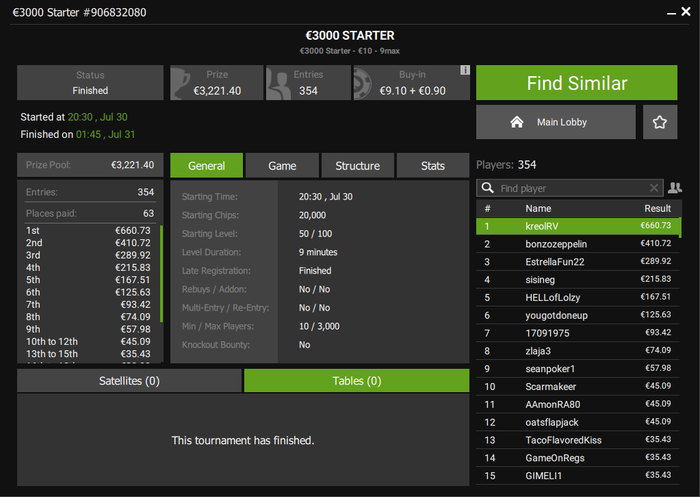Click the Places paid 63 row
This screenshot has height=497, width=700.
pyautogui.click(x=90, y=213)
